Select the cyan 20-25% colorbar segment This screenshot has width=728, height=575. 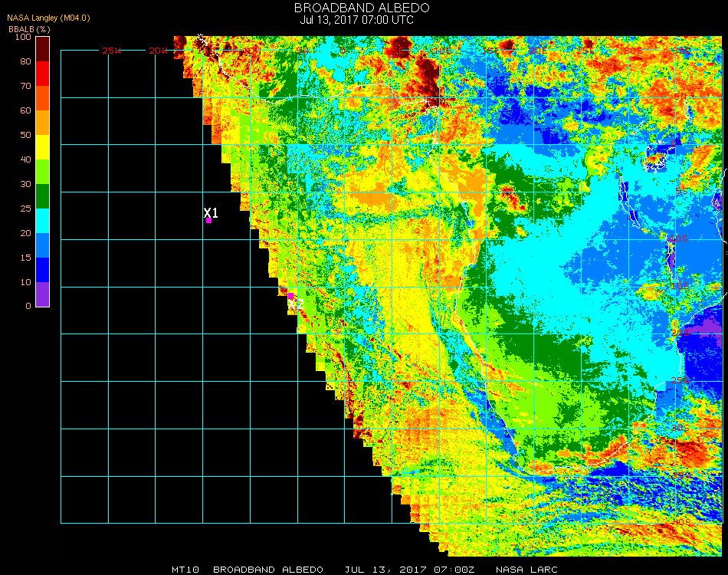[x=43, y=221]
